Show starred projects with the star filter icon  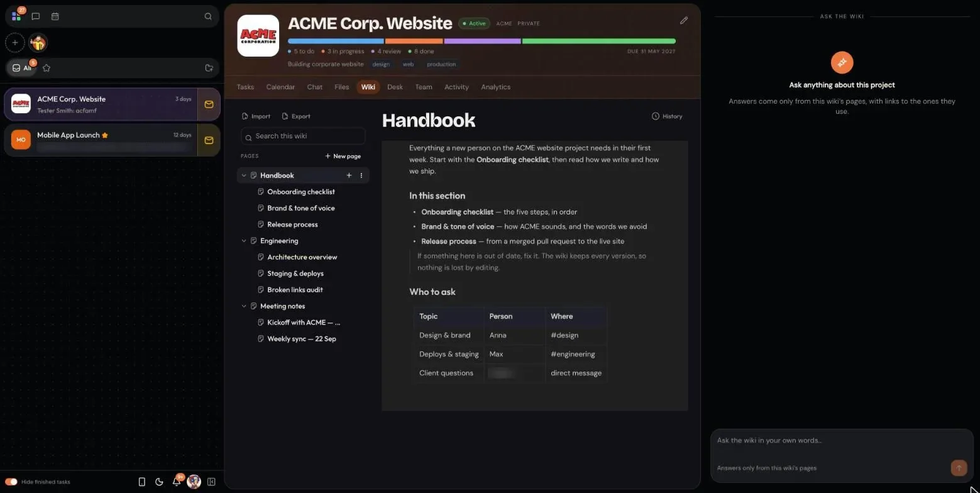click(x=47, y=68)
